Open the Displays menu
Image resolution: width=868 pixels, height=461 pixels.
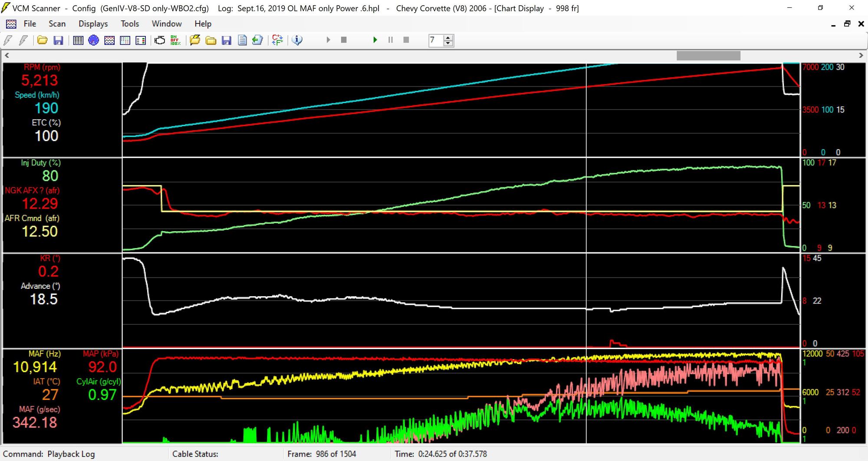point(93,24)
